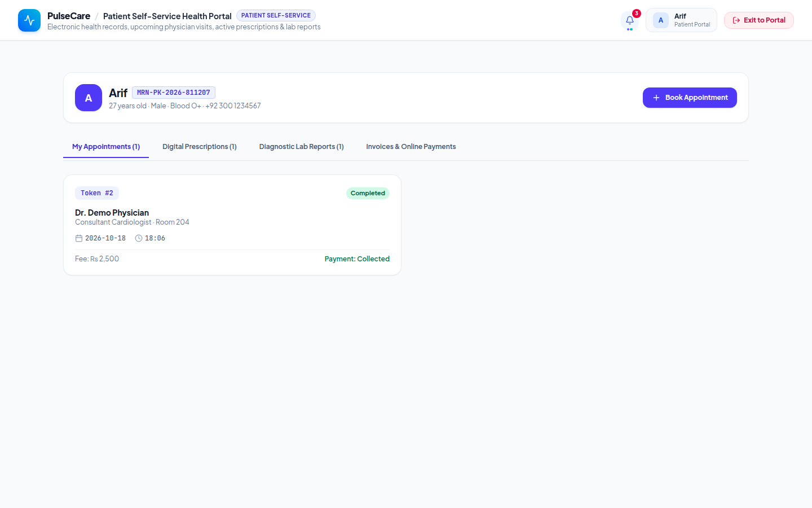Click the Arif patient name heading
The width and height of the screenshot is (812, 508).
118,93
